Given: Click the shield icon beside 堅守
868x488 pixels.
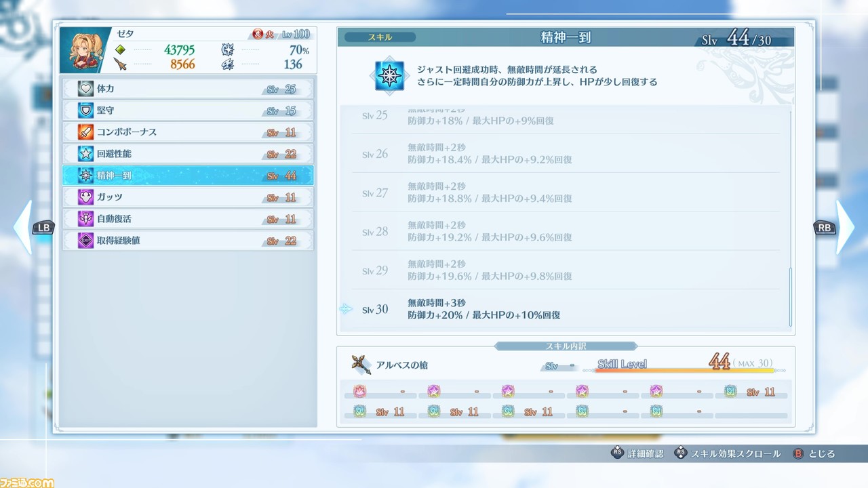Looking at the screenshot, I should click(85, 110).
